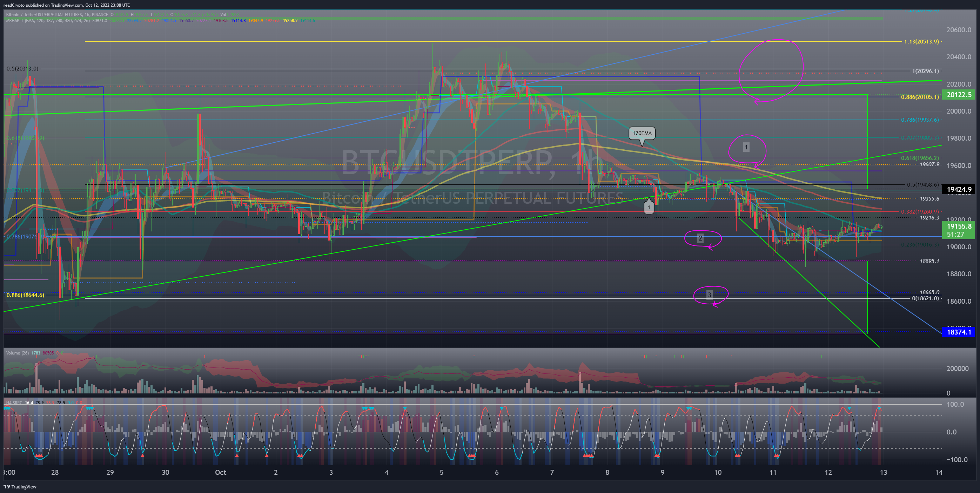The width and height of the screenshot is (980, 493).
Task: Click the readCrypto published on TradingView.com header
Action: point(67,5)
